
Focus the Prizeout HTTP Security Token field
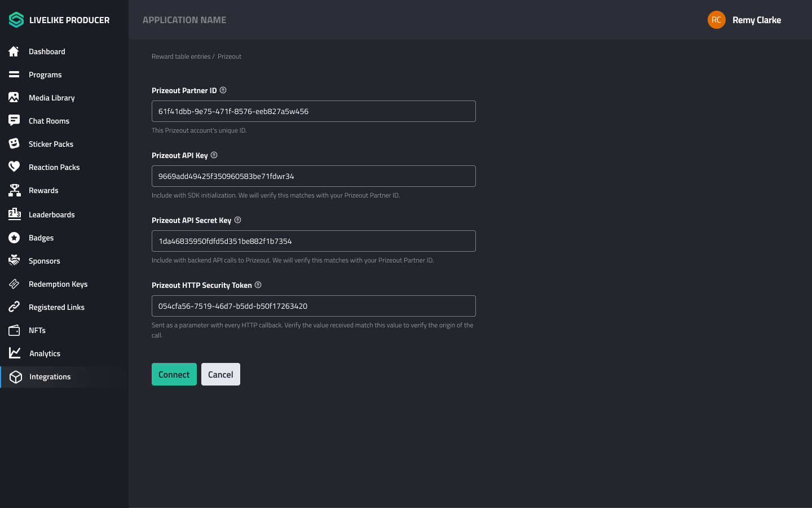point(314,306)
